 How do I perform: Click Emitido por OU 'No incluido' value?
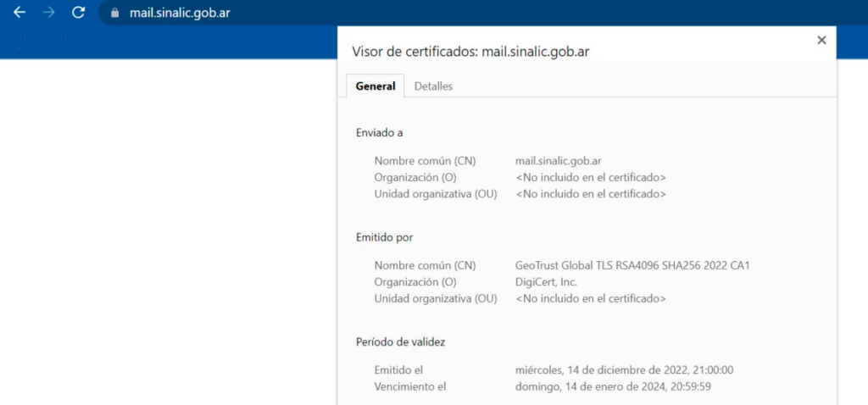click(591, 299)
